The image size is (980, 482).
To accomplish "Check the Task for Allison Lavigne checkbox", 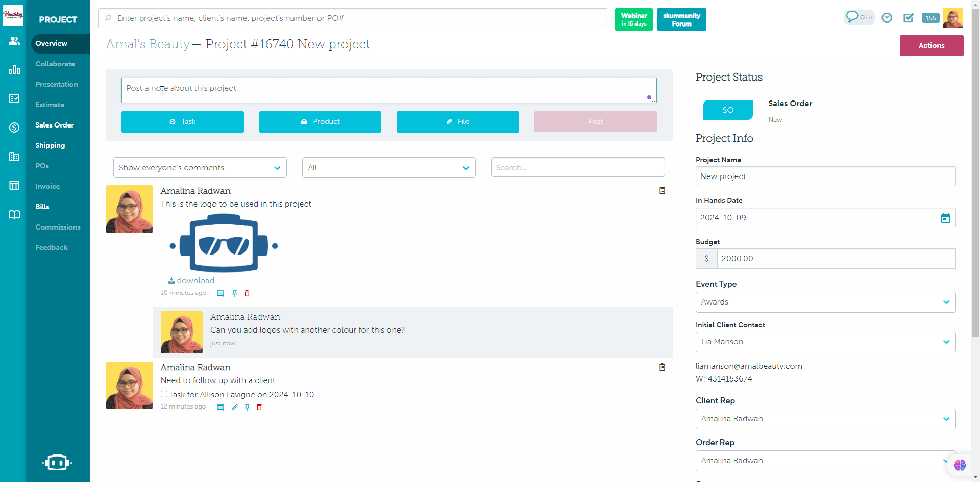I will coord(164,394).
